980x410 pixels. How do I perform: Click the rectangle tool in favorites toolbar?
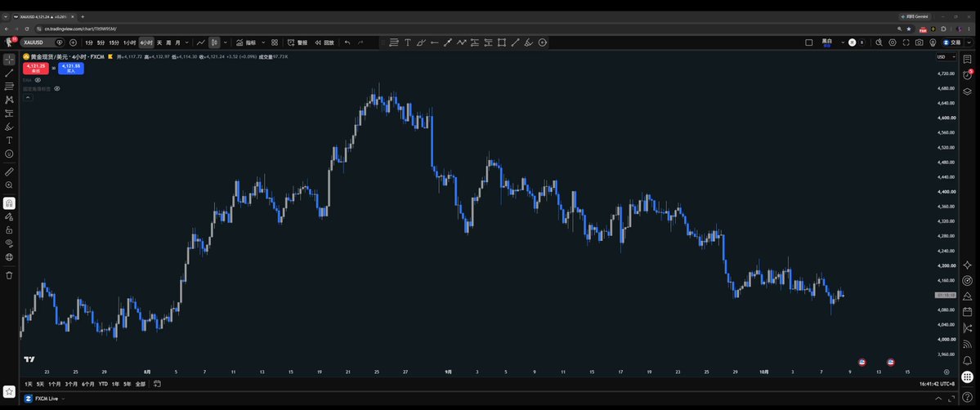click(502, 42)
